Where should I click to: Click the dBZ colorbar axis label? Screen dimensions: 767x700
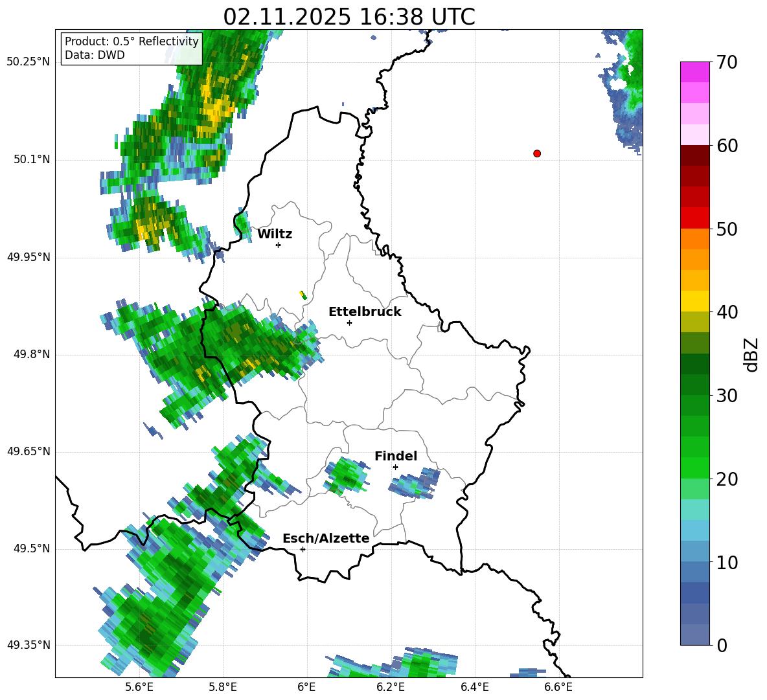[x=752, y=354]
